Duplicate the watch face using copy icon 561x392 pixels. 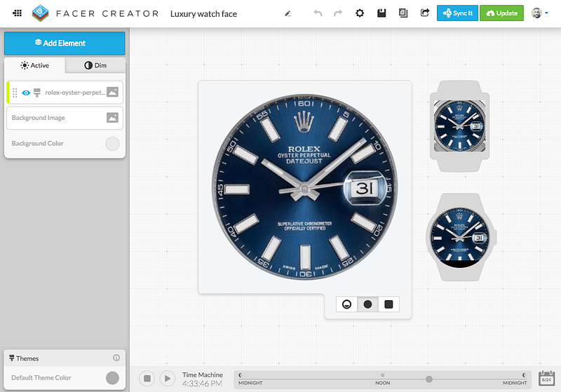[x=403, y=13]
